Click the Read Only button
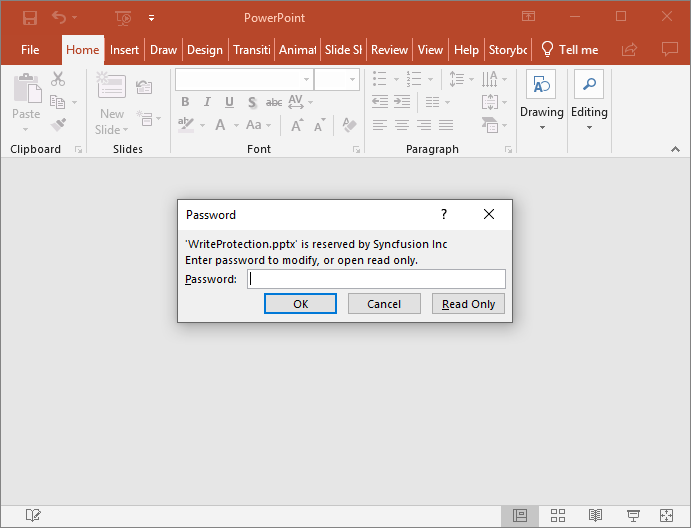The width and height of the screenshot is (691, 528). tap(468, 304)
